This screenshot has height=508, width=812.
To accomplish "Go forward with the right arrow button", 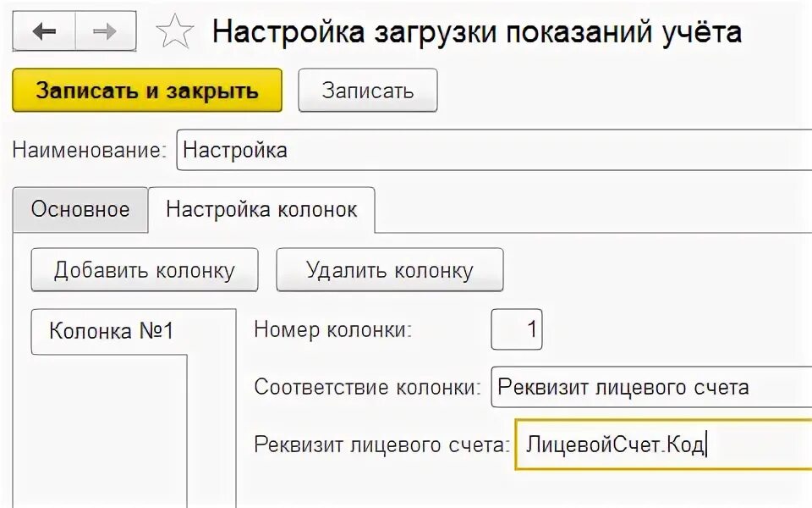I will click(106, 31).
